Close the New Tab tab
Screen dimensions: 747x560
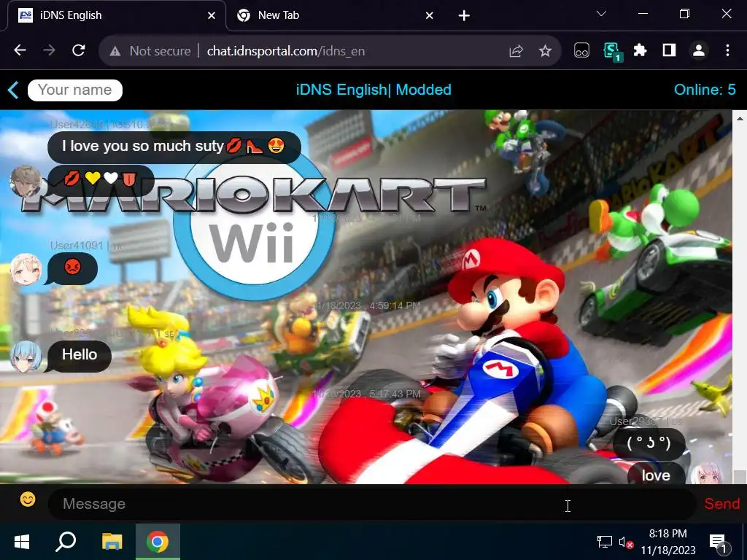tap(429, 16)
